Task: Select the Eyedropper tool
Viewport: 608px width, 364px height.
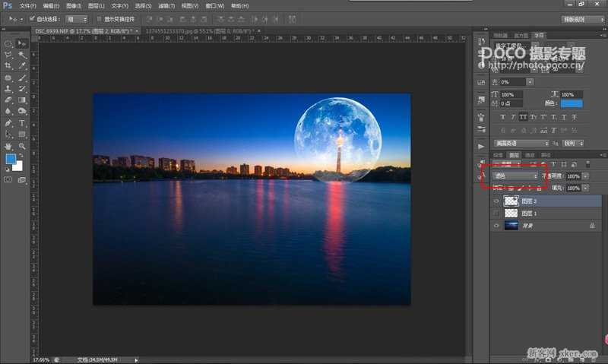Action: [x=22, y=66]
